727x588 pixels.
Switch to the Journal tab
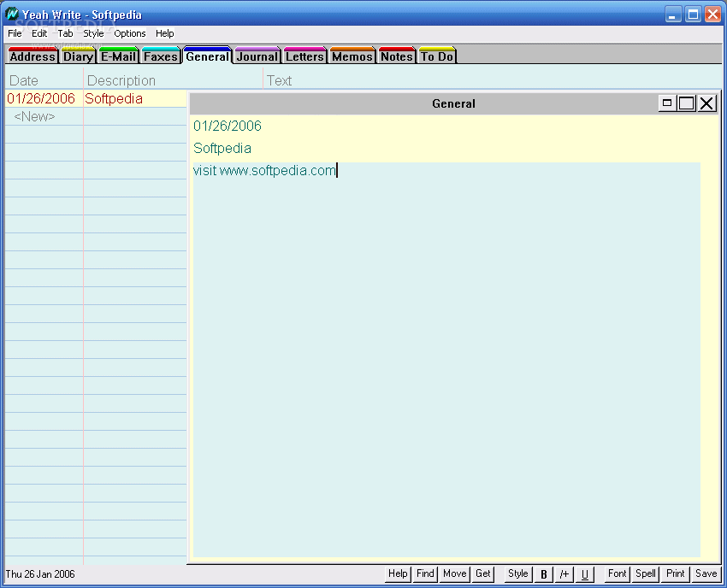[x=257, y=56]
